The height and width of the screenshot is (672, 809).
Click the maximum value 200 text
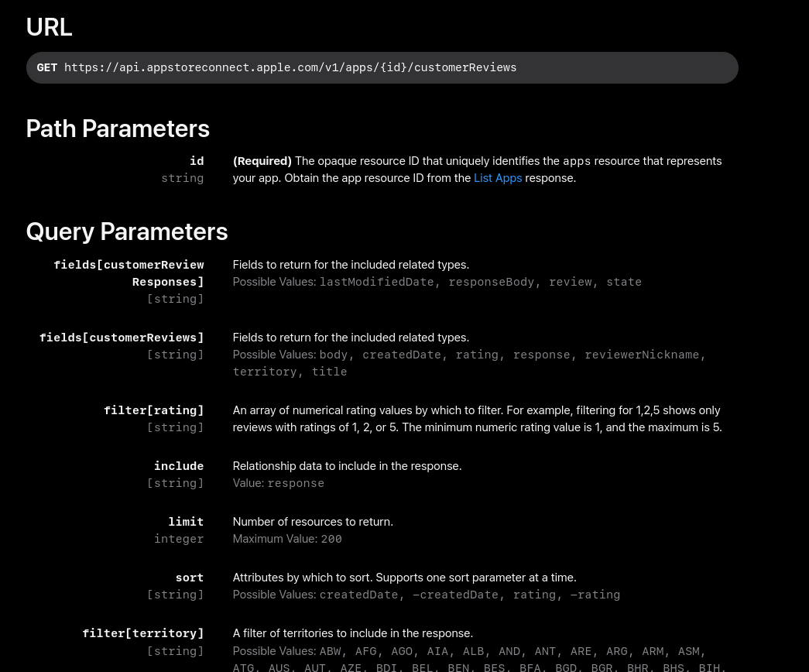pos(331,539)
